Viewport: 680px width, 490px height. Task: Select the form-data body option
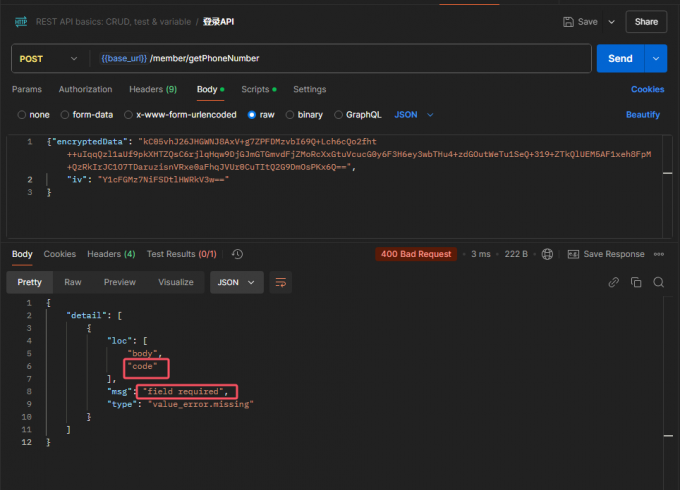click(x=65, y=115)
